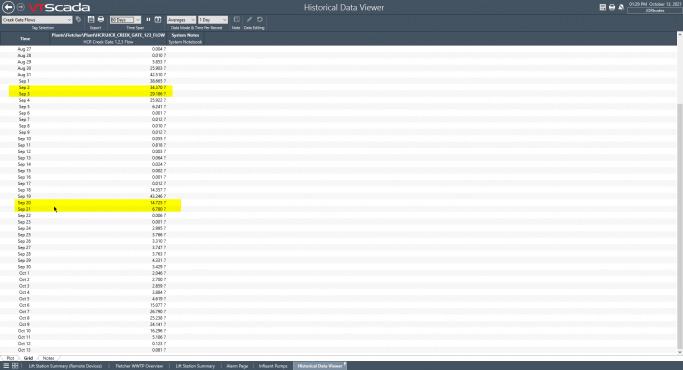Click the Oct 13 date cell
The image size is (683, 370).
tap(24, 350)
